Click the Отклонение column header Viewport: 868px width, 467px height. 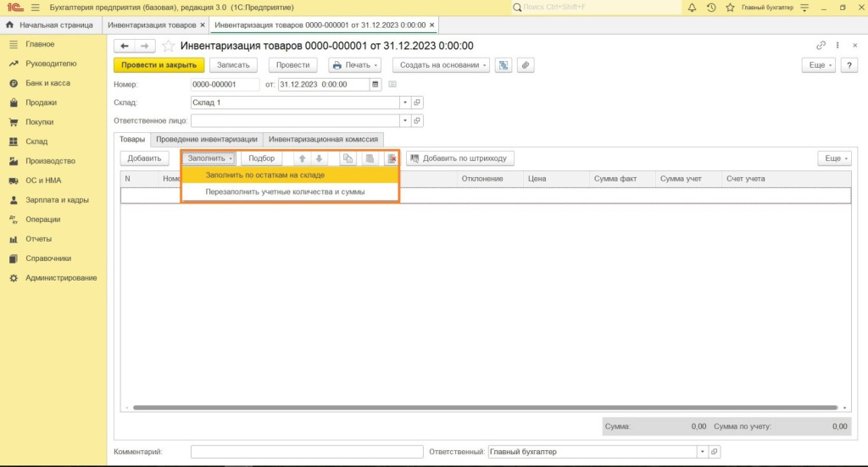[489, 179]
